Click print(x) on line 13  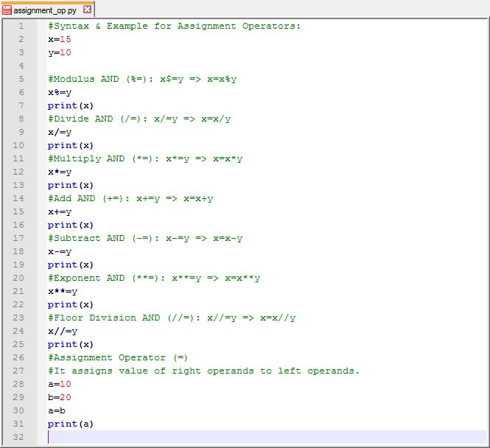point(71,185)
